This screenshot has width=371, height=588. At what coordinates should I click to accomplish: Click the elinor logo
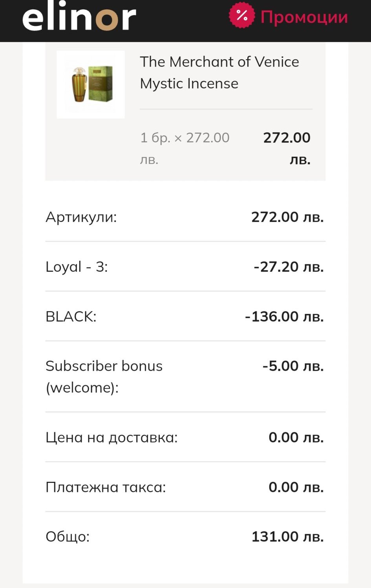(79, 18)
